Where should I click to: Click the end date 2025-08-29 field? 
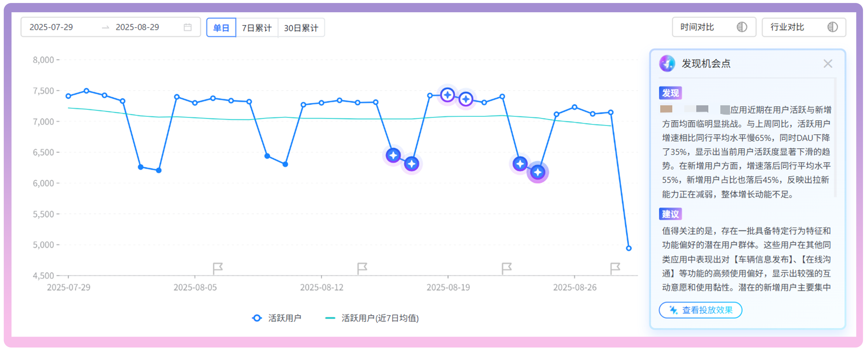pos(137,27)
